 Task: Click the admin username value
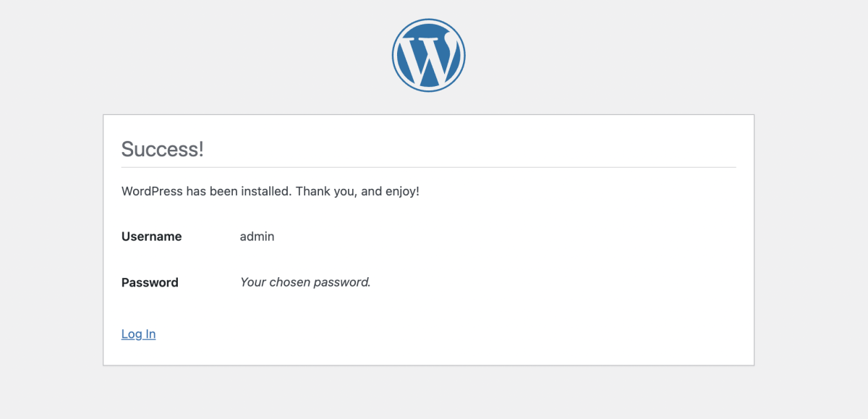[257, 237]
